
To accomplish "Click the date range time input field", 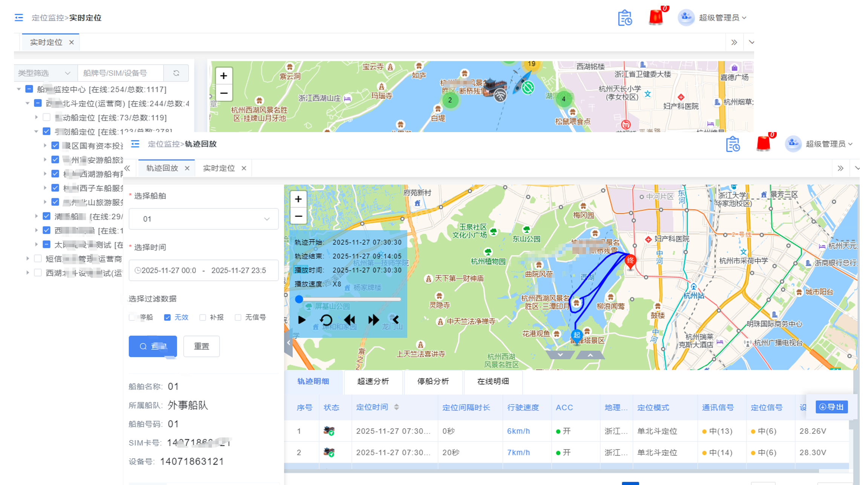I will (204, 270).
